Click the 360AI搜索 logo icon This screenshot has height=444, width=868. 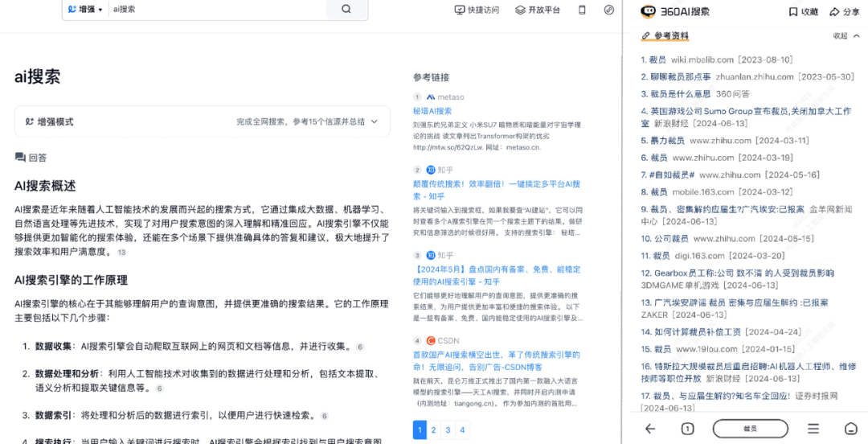coord(649,11)
